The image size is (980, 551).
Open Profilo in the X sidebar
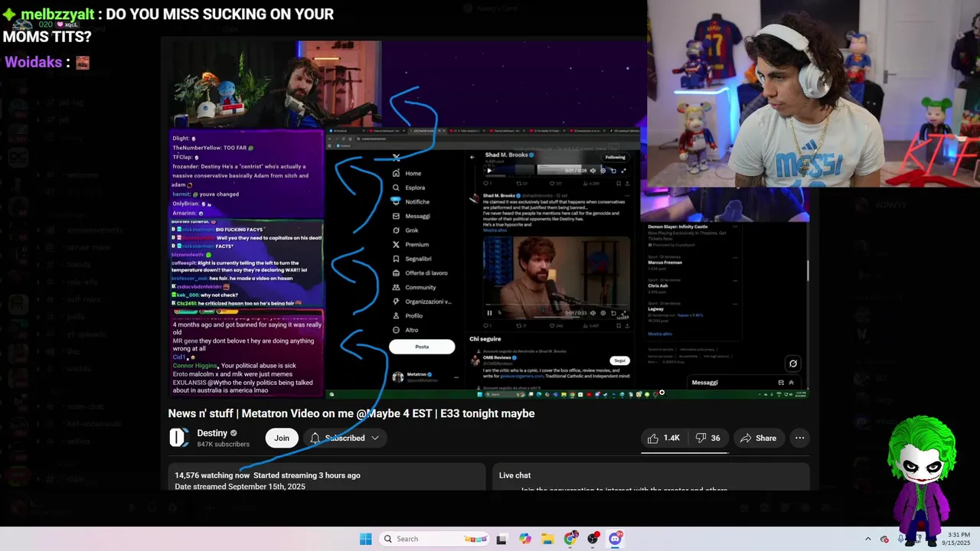(407, 315)
